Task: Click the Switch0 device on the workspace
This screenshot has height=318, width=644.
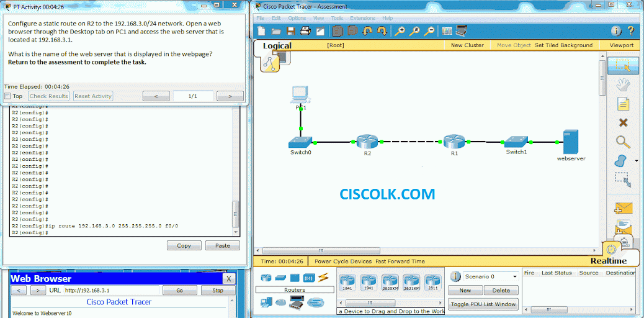Action: coord(300,142)
